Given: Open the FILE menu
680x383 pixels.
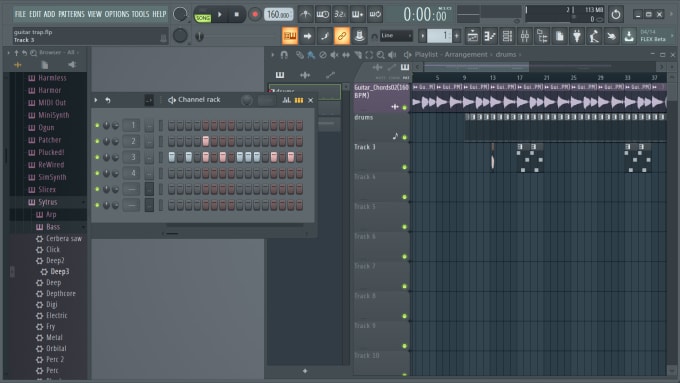Looking at the screenshot, I should click(x=20, y=14).
